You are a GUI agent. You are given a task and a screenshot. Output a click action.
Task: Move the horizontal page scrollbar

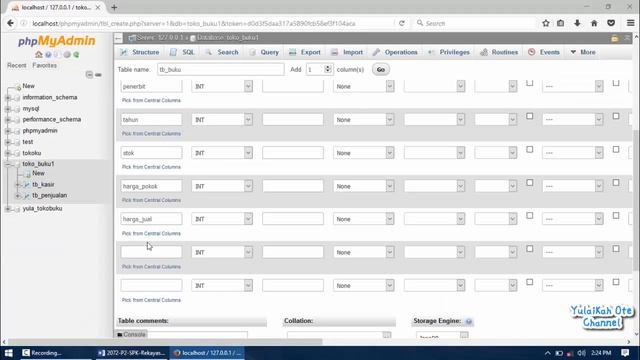coord(165,342)
